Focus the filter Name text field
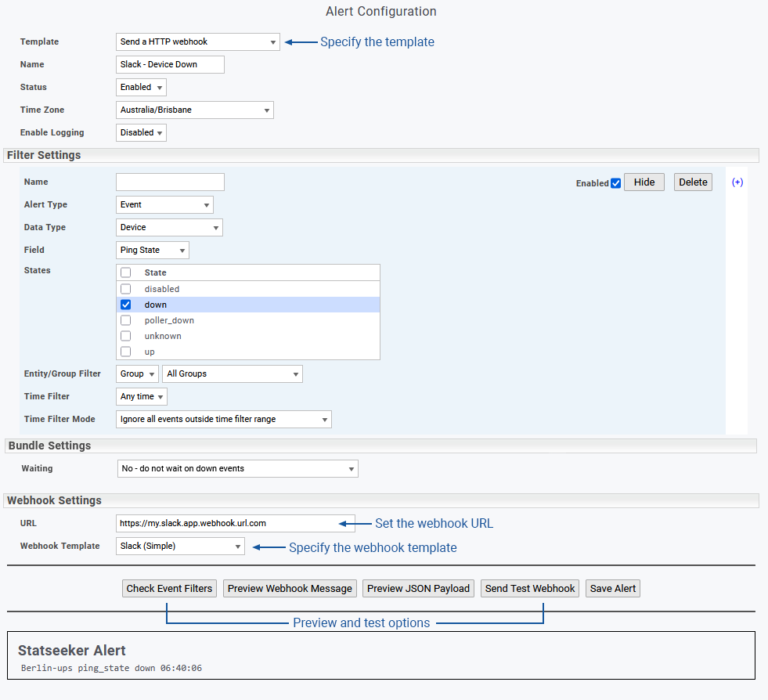This screenshot has width=768, height=700. [170, 182]
